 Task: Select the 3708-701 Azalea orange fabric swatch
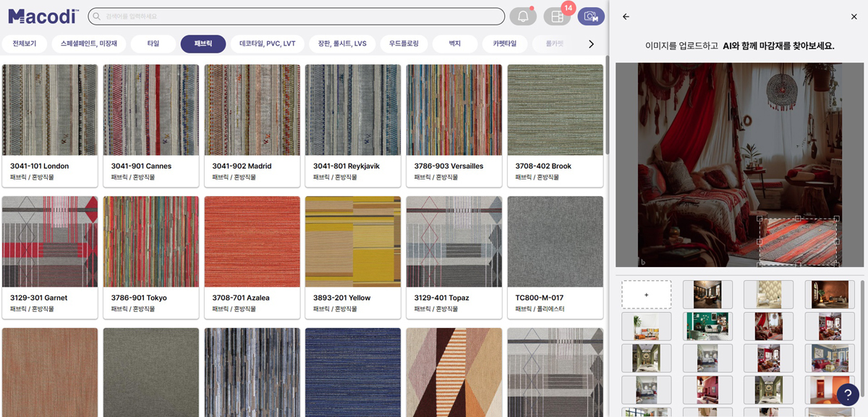click(252, 241)
